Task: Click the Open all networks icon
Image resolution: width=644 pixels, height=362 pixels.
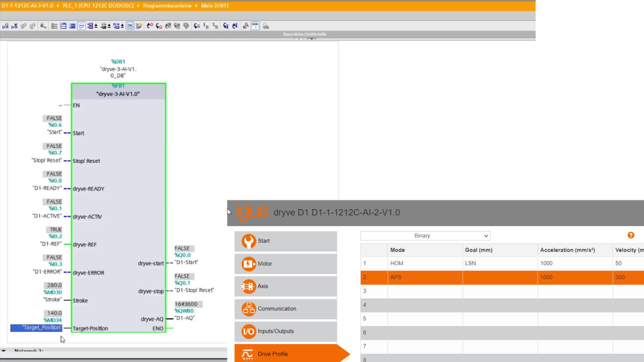Action: pos(54,26)
